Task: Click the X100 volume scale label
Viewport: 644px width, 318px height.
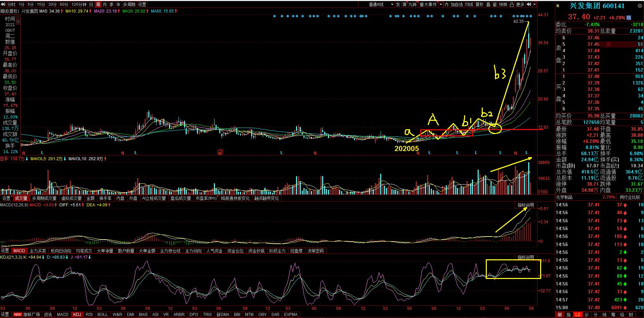Action: (542, 192)
